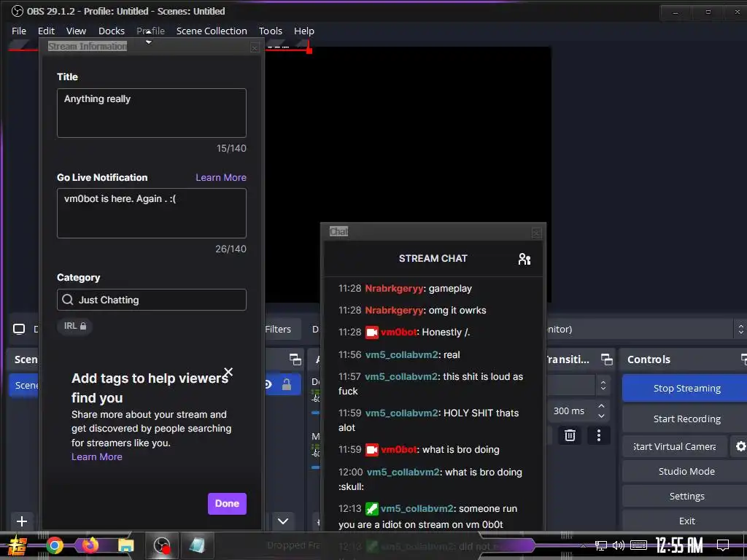The height and width of the screenshot is (560, 747).
Task: Undock the Sources panel pop-out icon
Action: [x=295, y=359]
